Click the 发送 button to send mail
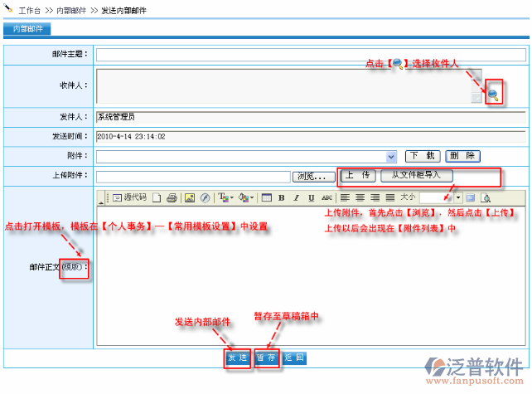Image resolution: width=532 pixels, height=394 pixels. (238, 358)
